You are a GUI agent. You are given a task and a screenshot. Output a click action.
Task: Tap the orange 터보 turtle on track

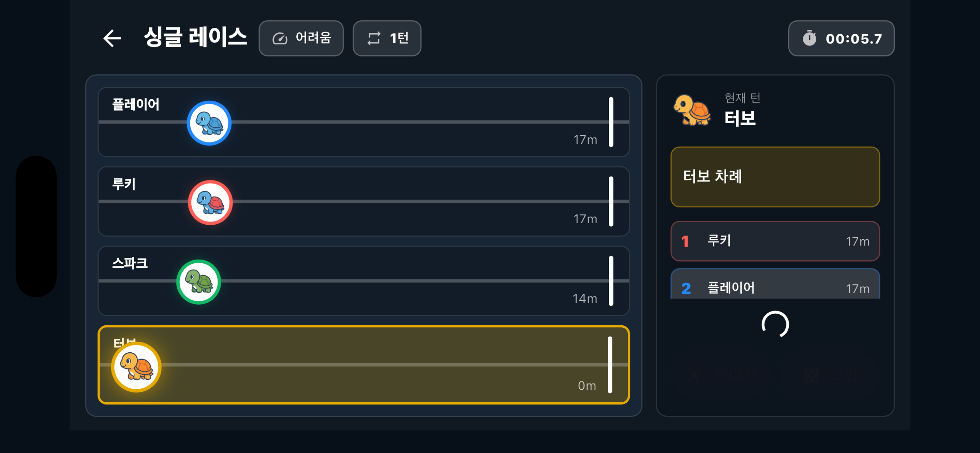(x=136, y=367)
